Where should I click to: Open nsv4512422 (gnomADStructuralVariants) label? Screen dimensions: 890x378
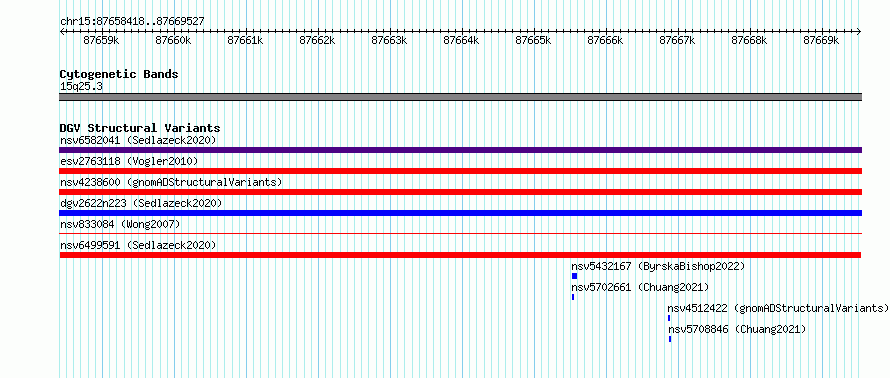[778, 308]
